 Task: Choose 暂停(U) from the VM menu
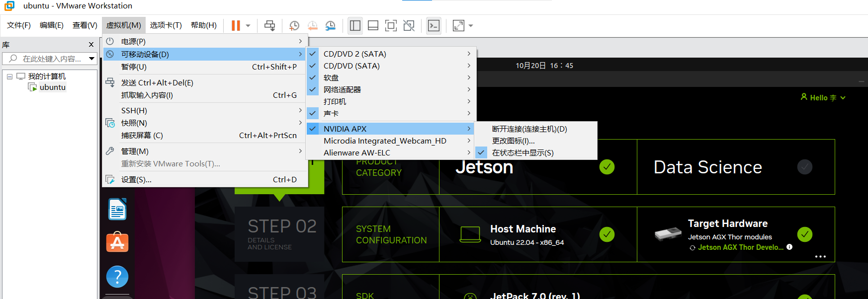coord(205,67)
